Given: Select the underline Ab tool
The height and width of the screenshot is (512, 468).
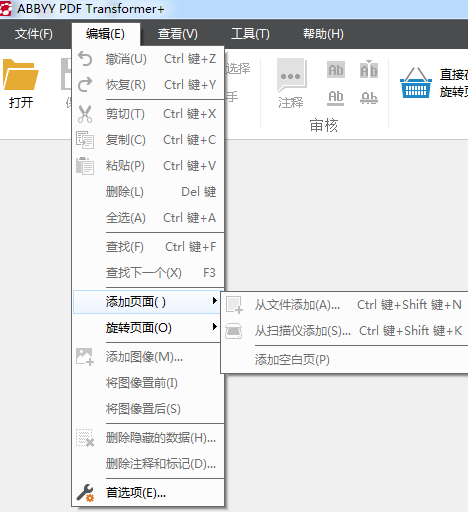Looking at the screenshot, I should (336, 98).
